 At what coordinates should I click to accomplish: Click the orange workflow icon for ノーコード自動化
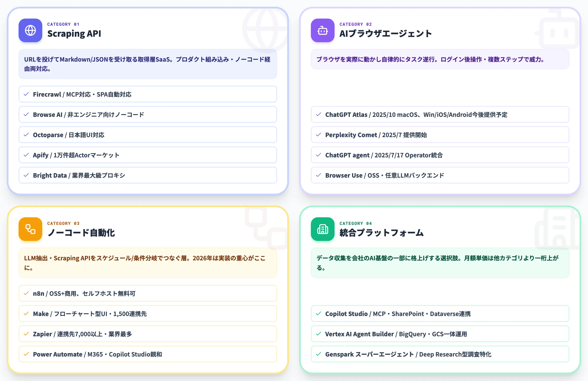(30, 229)
